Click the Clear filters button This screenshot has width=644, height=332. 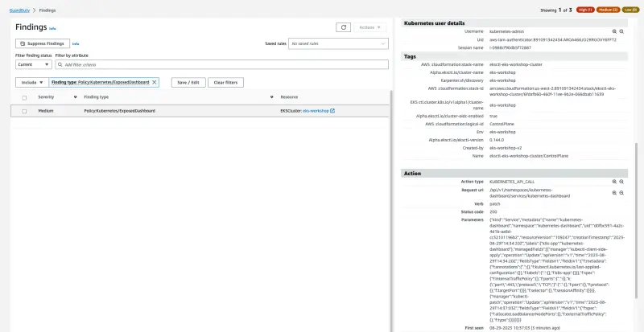225,82
